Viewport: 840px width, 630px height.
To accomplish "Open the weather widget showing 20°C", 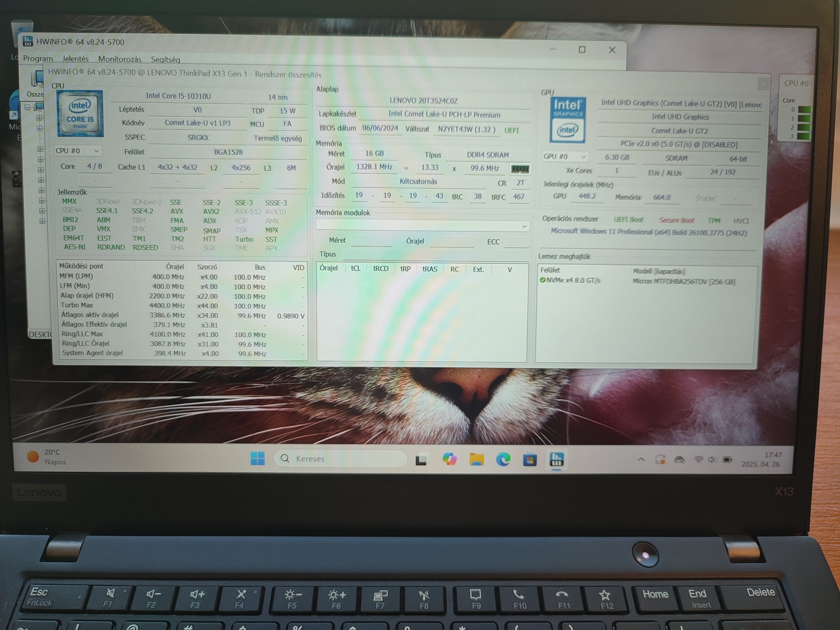I will [47, 457].
